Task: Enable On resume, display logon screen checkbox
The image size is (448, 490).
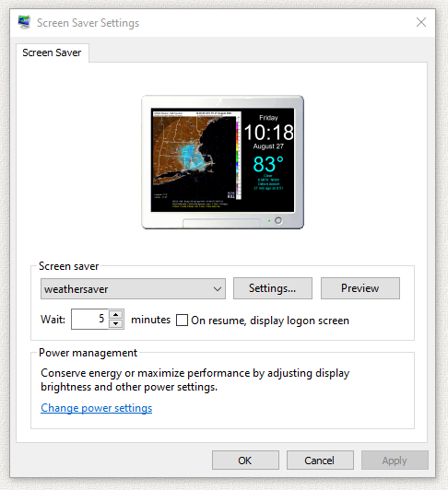Action: [183, 321]
